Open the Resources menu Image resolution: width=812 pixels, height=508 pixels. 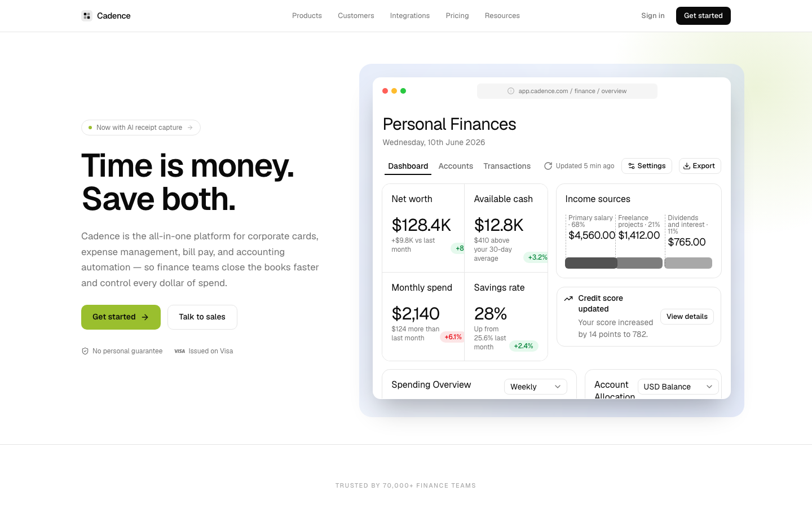pyautogui.click(x=502, y=16)
